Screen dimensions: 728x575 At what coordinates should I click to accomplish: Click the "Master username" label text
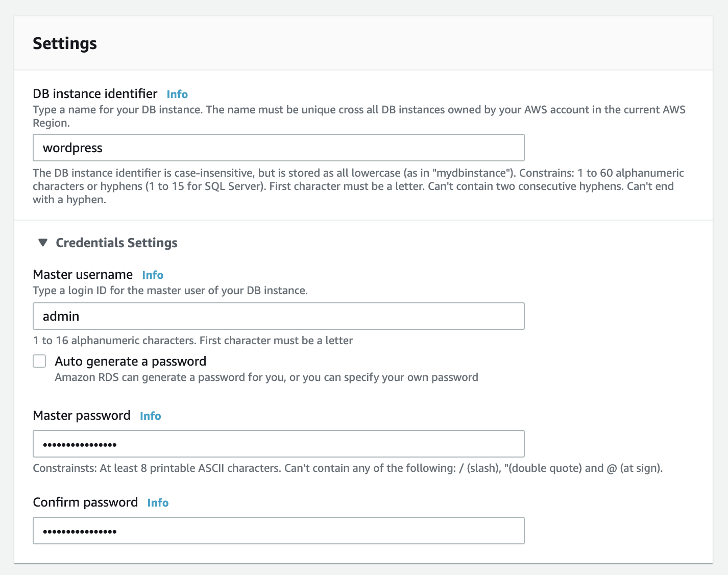[x=83, y=275]
